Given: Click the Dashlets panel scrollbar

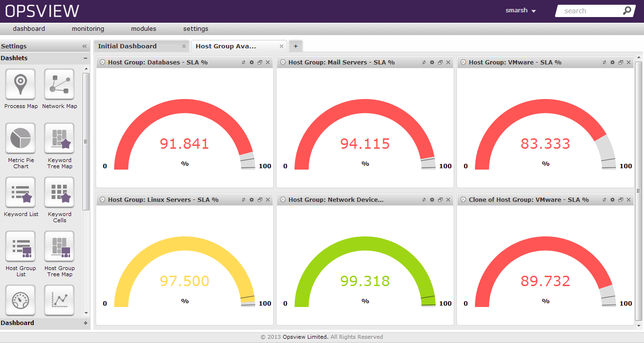Looking at the screenshot, I should click(x=86, y=141).
